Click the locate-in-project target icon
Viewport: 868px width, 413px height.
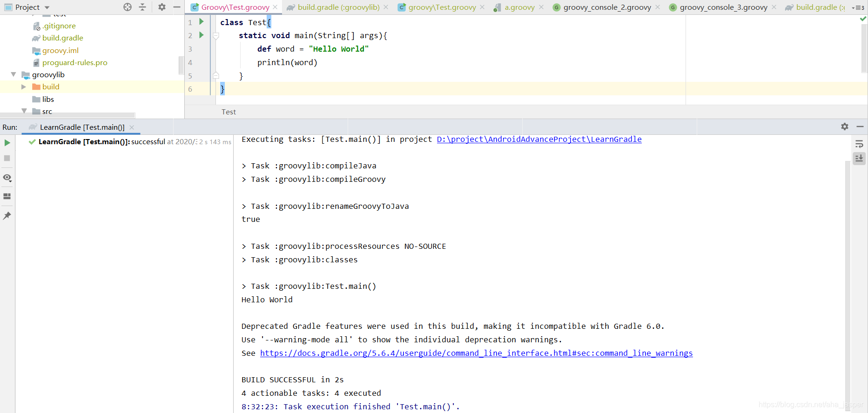click(128, 7)
